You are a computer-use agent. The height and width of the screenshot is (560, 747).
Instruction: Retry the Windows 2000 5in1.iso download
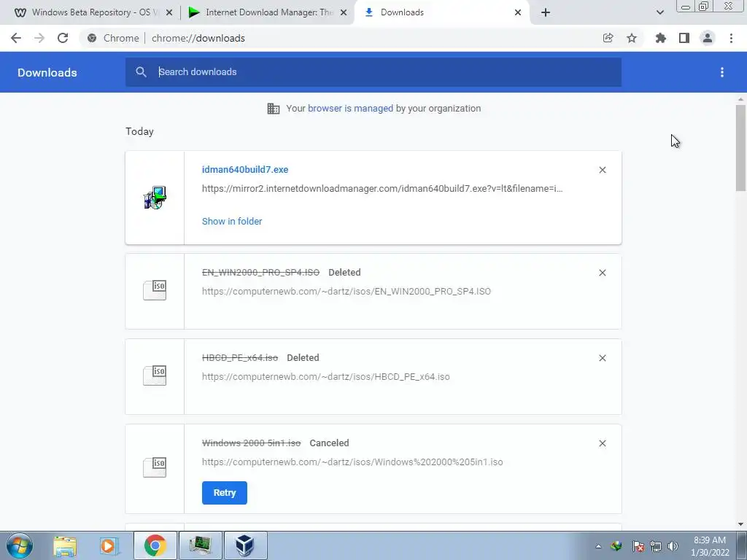click(225, 493)
